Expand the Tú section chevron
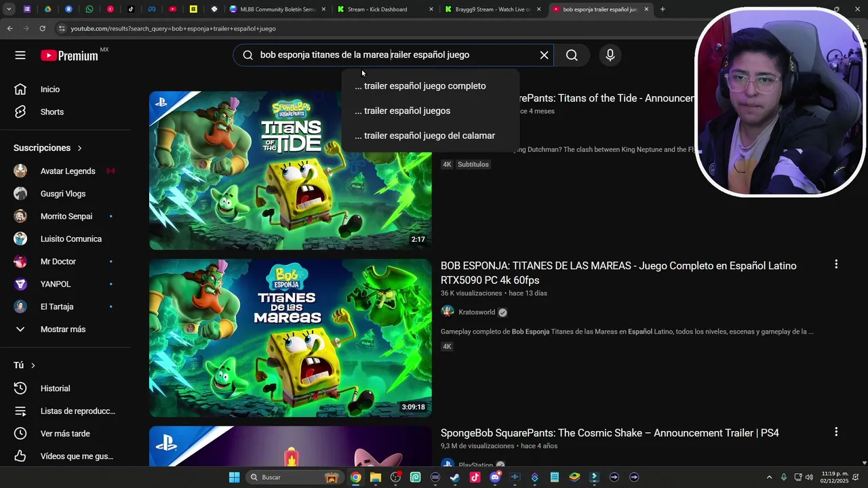The image size is (868, 488). coord(33,365)
